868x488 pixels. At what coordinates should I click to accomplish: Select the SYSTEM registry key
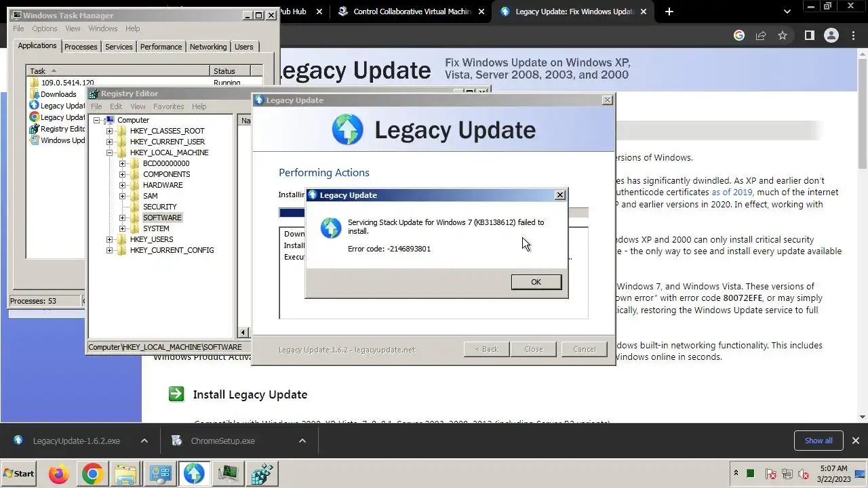[x=156, y=228]
